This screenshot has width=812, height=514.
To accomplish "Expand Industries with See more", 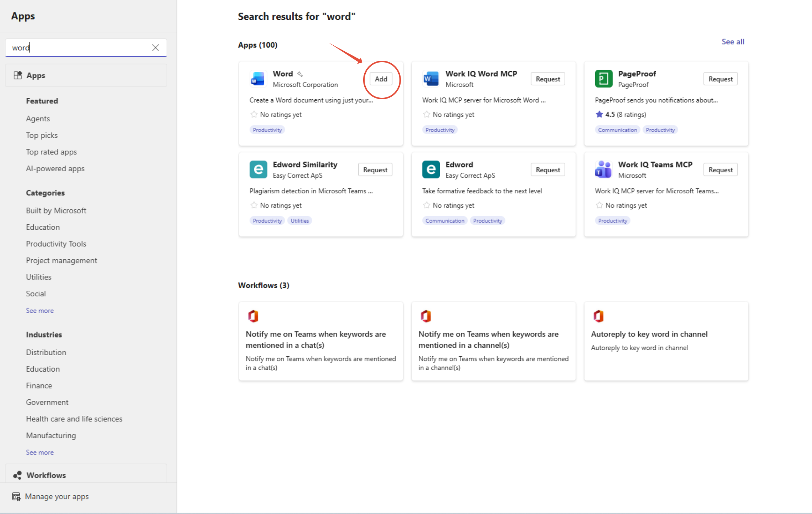I will pos(40,452).
